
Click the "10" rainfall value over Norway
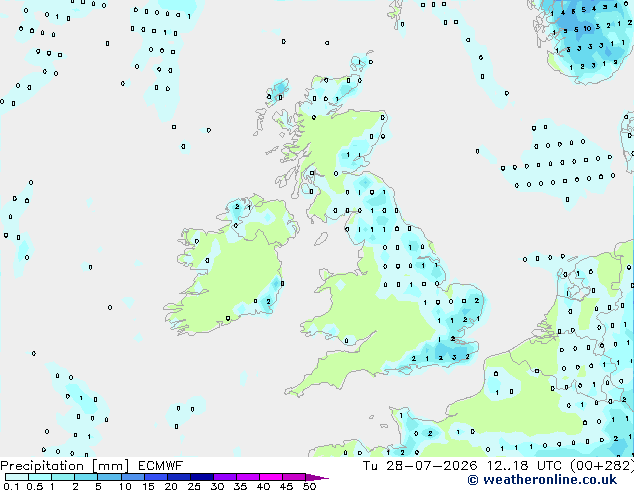587,28
